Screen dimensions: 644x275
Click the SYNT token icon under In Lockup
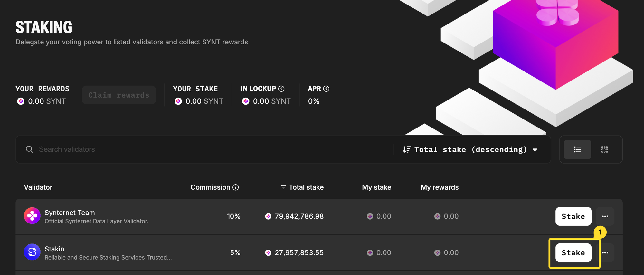click(246, 101)
